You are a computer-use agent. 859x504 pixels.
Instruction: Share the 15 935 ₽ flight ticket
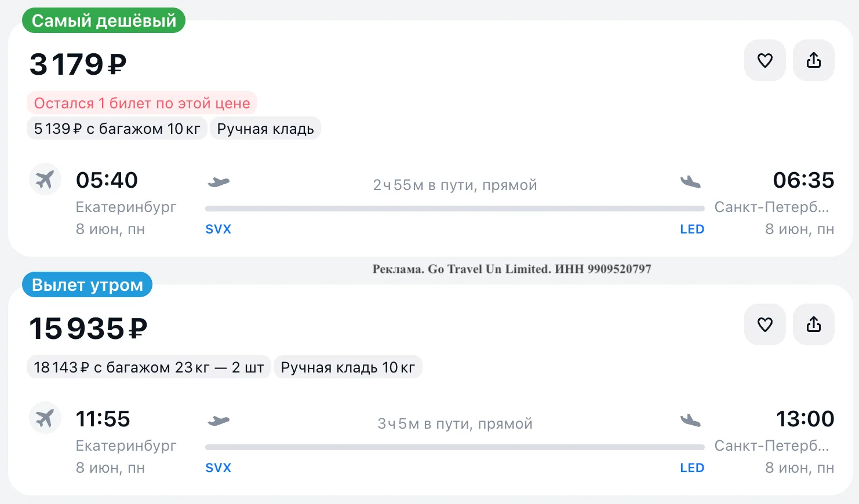813,324
